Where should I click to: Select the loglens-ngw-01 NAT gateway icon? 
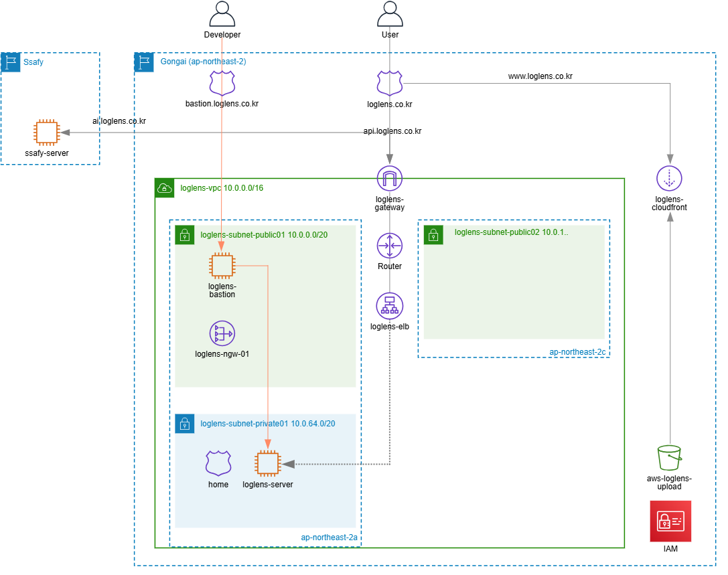(x=222, y=333)
